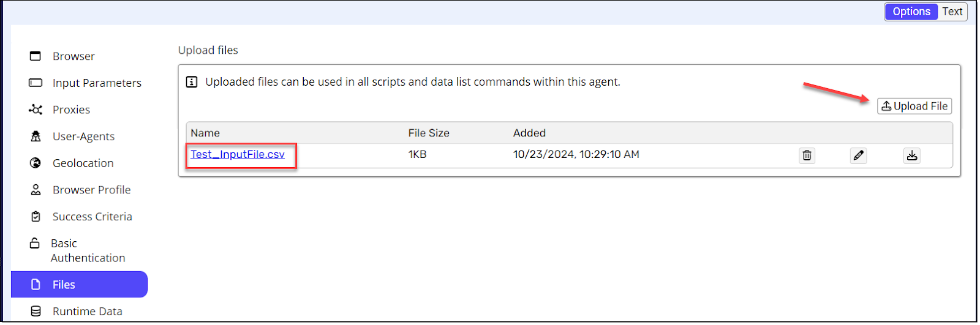Screen dimensions: 980x325
Task: Click the User-Agents spy icon
Action: pyautogui.click(x=36, y=136)
